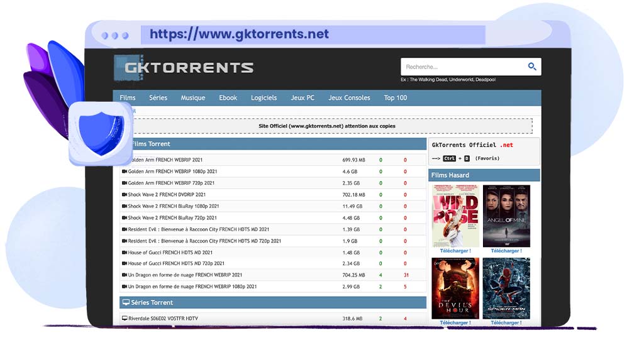Image resolution: width=644 pixels, height=340 pixels.
Task: Click Télécharger under Angel of Mine
Action: pos(506,251)
